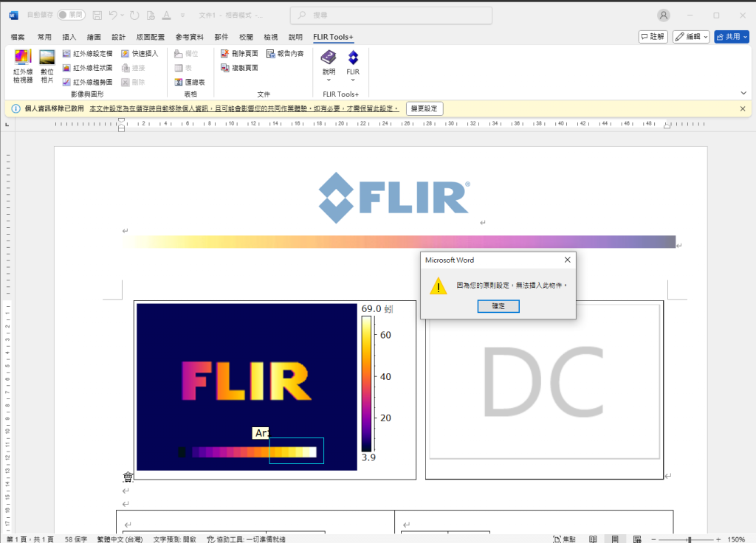This screenshot has height=543, width=756.
Task: Switch to Print Layout view icon
Action: click(x=615, y=539)
